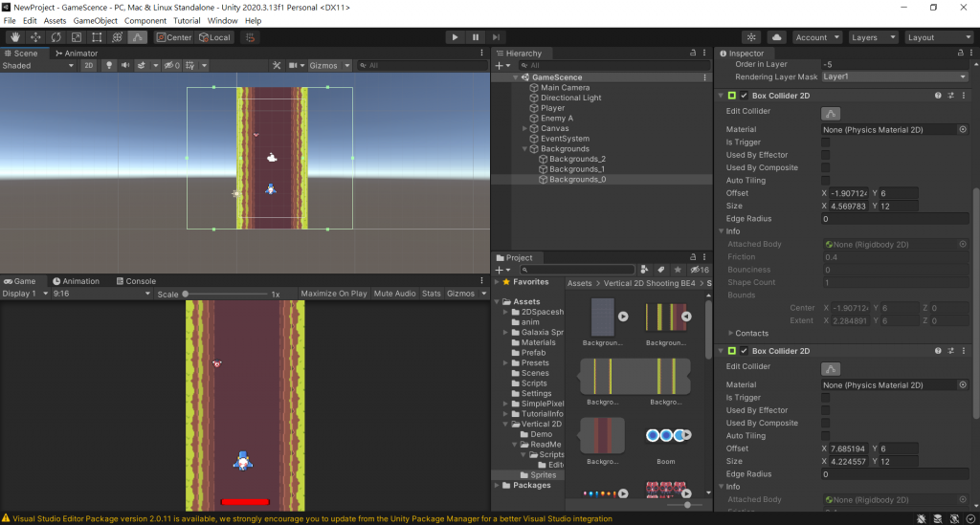Lock the Inspector panel
Image resolution: width=980 pixels, height=525 pixels.
click(x=961, y=53)
